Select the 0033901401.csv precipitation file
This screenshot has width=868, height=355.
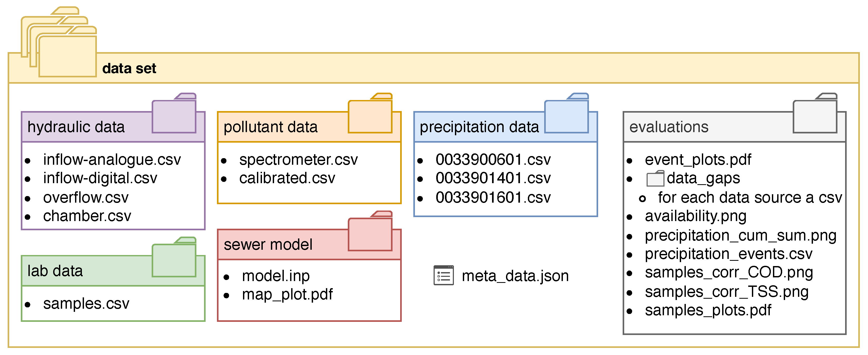click(493, 178)
